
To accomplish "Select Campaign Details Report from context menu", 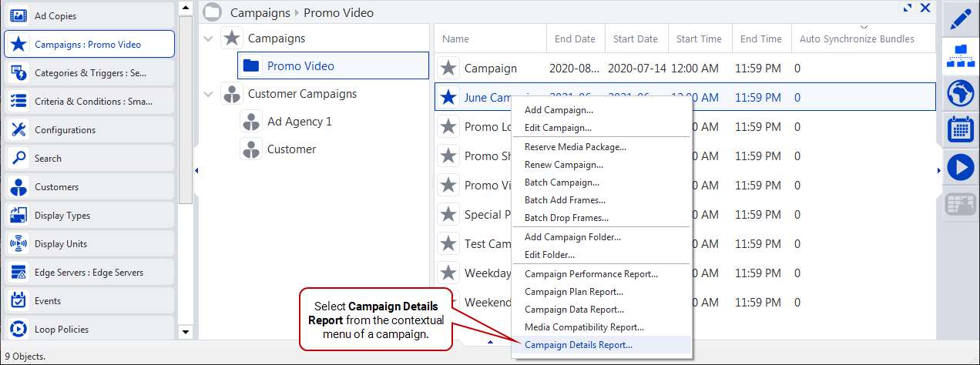I will click(578, 345).
